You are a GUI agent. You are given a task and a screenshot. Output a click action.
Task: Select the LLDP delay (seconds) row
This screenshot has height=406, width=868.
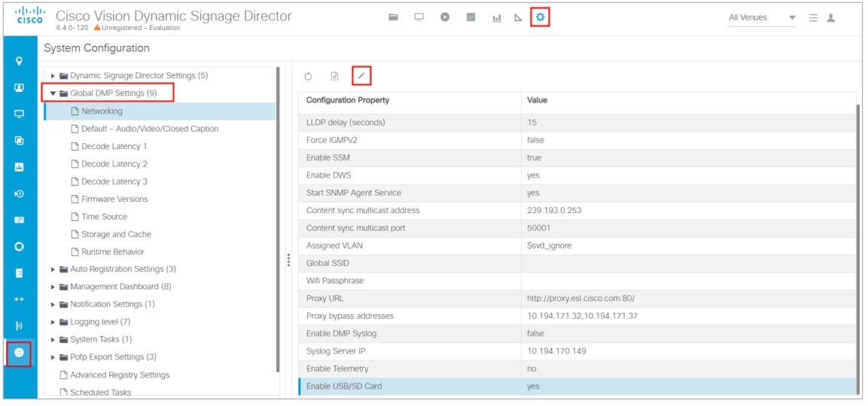point(577,123)
